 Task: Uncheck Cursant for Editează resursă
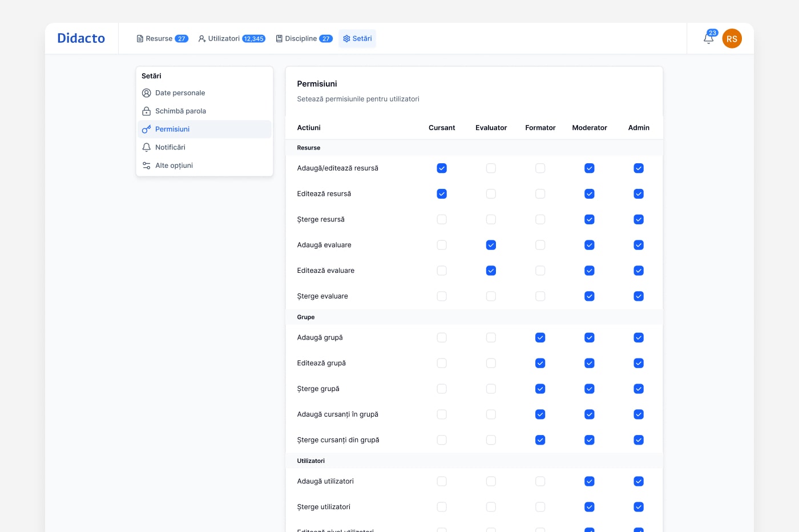click(x=442, y=194)
